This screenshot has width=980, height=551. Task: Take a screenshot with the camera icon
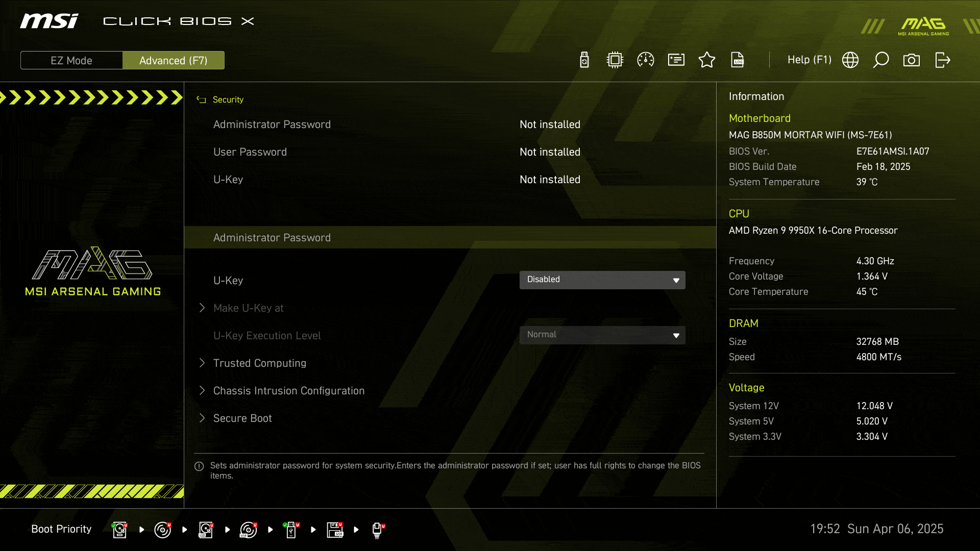(912, 60)
